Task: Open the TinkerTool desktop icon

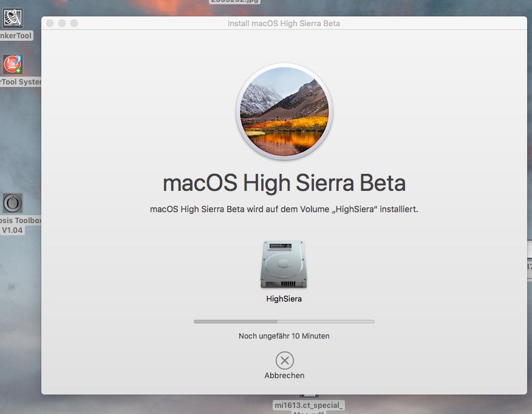Action: tap(13, 18)
